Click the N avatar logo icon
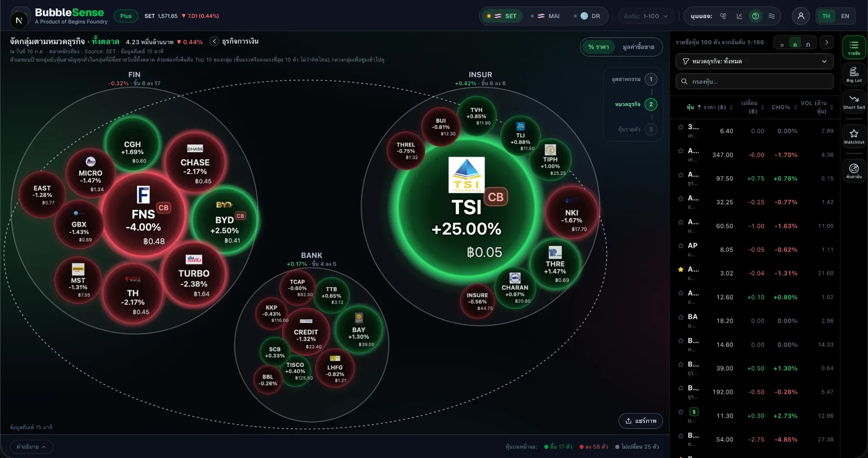Image resolution: width=868 pixels, height=458 pixels. (19, 20)
